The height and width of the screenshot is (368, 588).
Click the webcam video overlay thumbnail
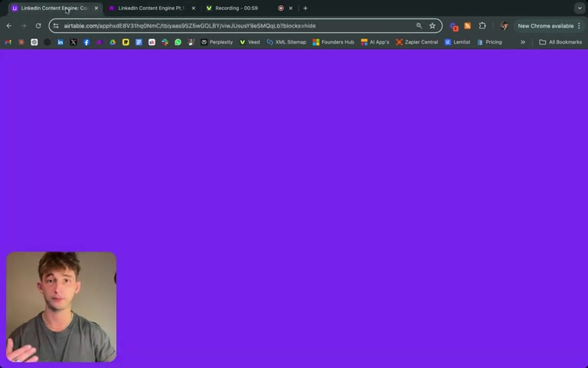tap(61, 307)
